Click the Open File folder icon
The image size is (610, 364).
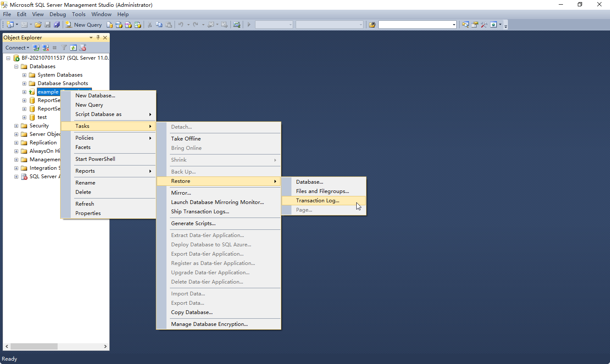pyautogui.click(x=38, y=25)
